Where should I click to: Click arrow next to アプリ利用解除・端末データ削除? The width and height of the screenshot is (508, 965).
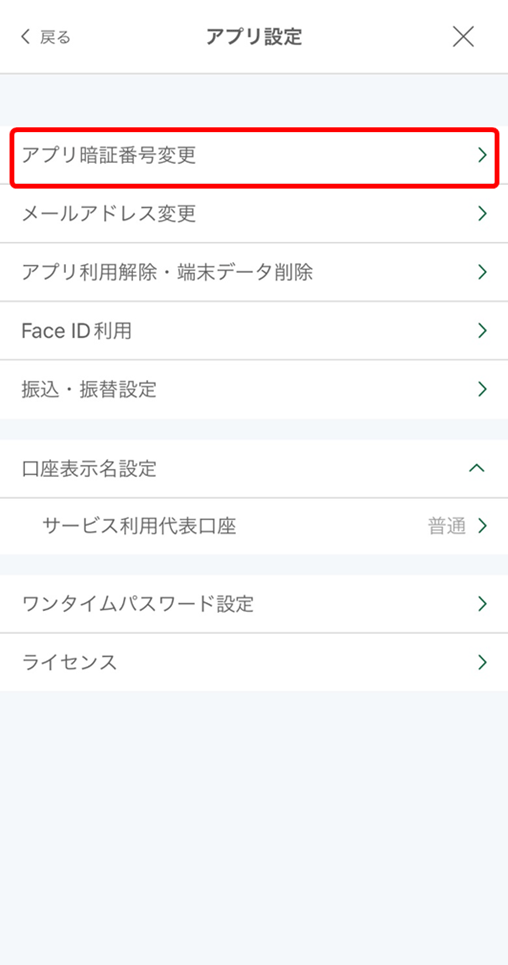(482, 272)
